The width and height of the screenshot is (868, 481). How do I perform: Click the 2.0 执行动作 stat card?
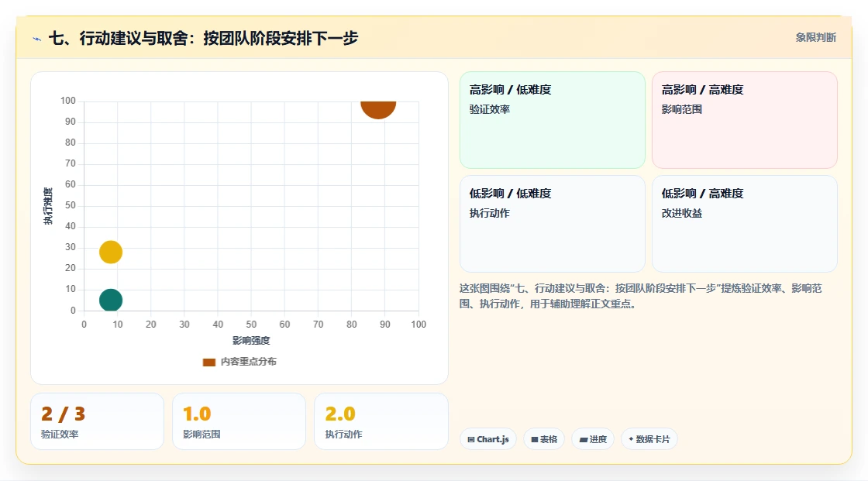click(381, 421)
